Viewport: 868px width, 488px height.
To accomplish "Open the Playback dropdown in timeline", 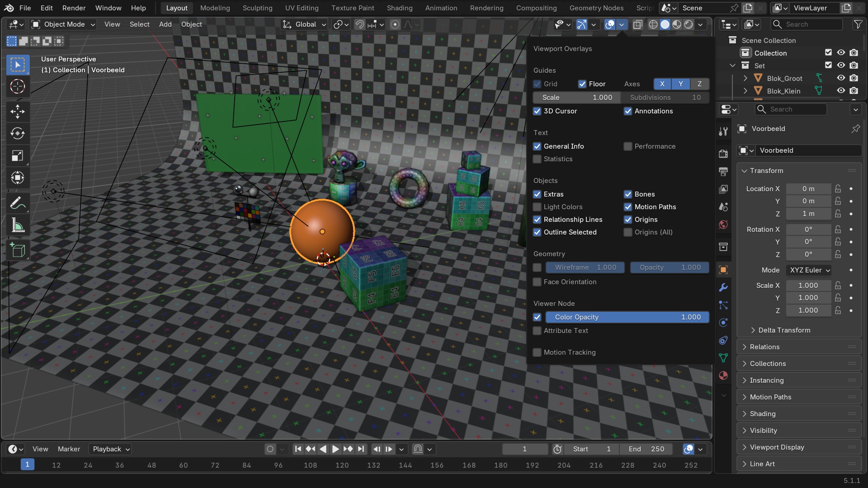I will (111, 449).
